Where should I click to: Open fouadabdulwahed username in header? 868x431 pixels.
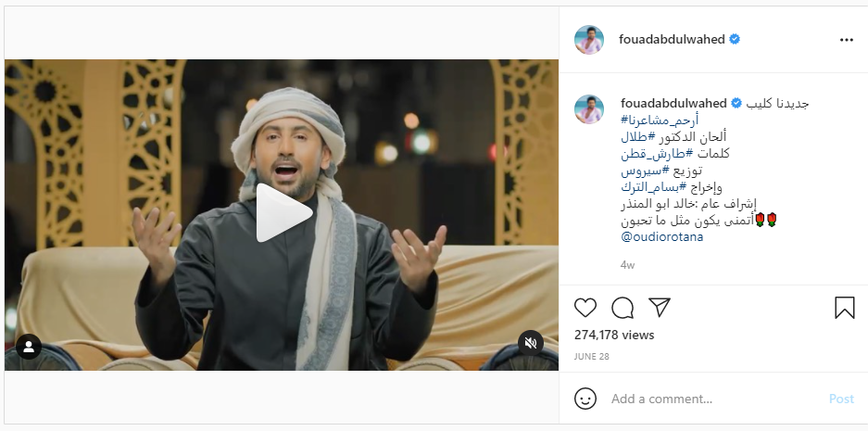click(x=672, y=39)
